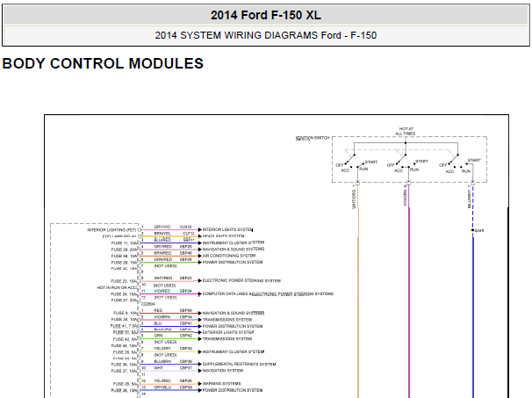Click the 'FUSE 37, 10A' label
The width and height of the screenshot is (532, 398).
coord(124,371)
